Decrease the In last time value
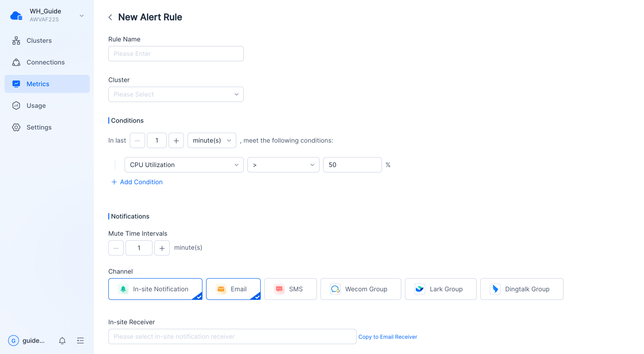The height and width of the screenshot is (354, 644). pos(137,140)
